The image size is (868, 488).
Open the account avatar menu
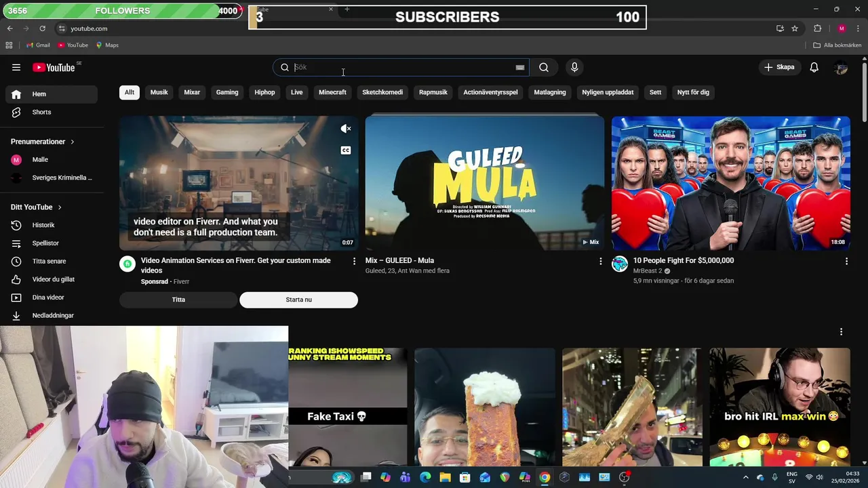841,67
